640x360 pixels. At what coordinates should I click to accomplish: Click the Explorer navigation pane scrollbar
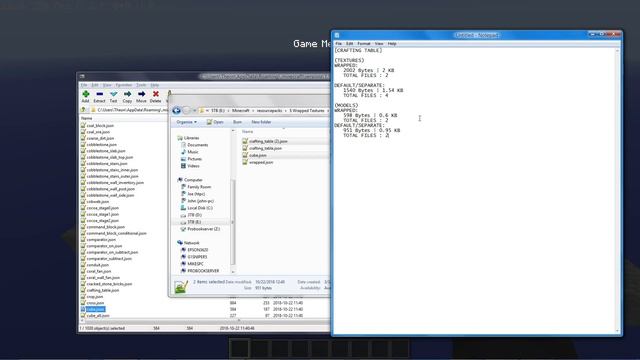click(x=233, y=201)
